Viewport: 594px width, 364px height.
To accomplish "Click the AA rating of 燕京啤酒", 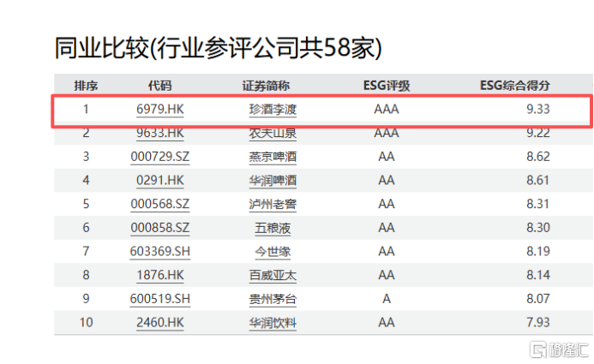I will pos(387,156).
